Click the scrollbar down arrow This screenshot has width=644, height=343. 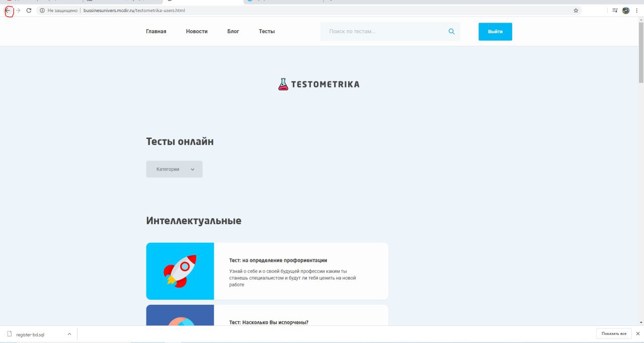pos(641,322)
